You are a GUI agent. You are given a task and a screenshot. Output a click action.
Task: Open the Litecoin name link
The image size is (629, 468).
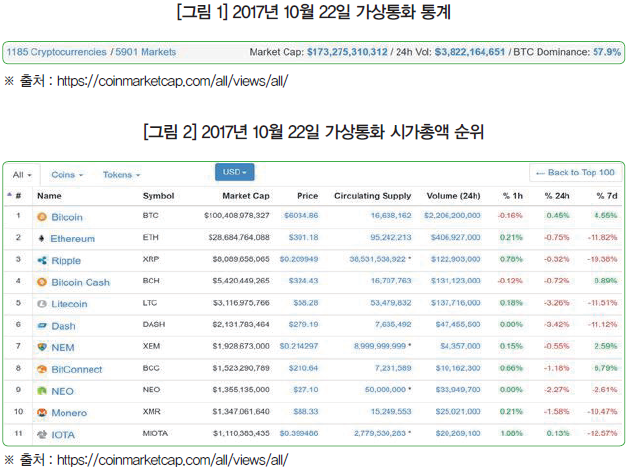point(69,304)
